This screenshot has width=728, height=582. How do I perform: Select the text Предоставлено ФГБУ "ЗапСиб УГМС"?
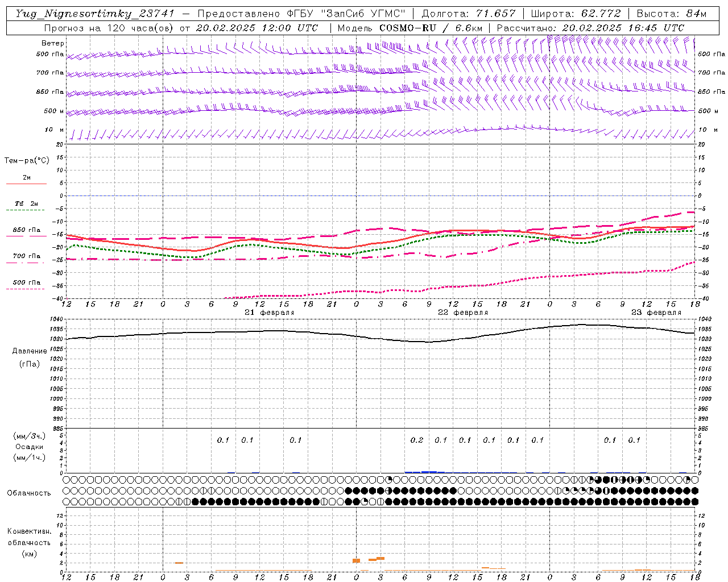tap(301, 14)
